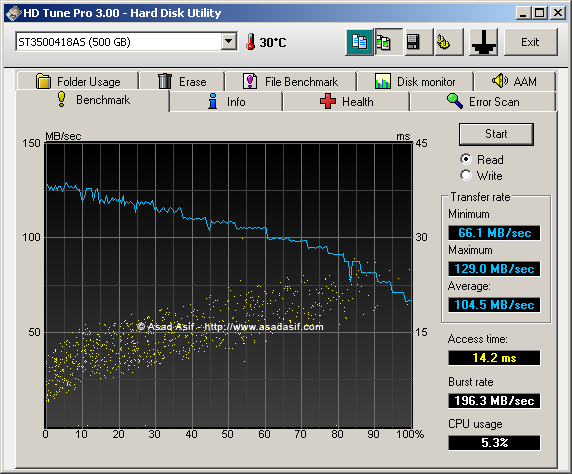Image resolution: width=572 pixels, height=474 pixels.
Task: Switch to the Folder Usage tab
Action: pos(78,81)
